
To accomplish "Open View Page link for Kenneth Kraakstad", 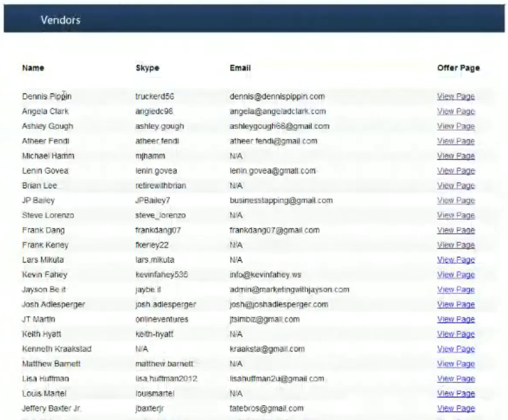I will tap(456, 349).
